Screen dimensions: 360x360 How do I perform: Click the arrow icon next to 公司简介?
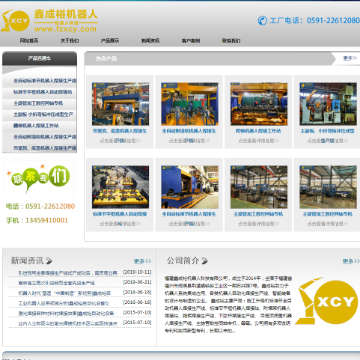[204, 260]
